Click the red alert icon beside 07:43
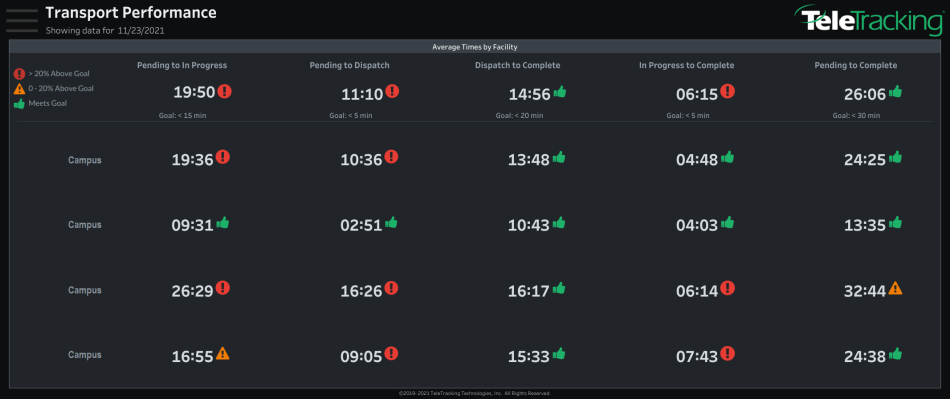Image resolution: width=950 pixels, height=399 pixels. [x=728, y=353]
